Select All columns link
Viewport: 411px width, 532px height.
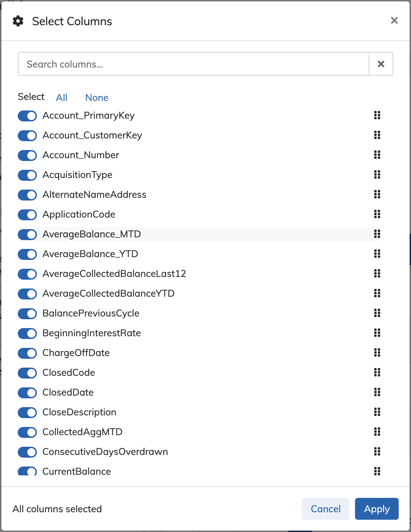click(61, 98)
